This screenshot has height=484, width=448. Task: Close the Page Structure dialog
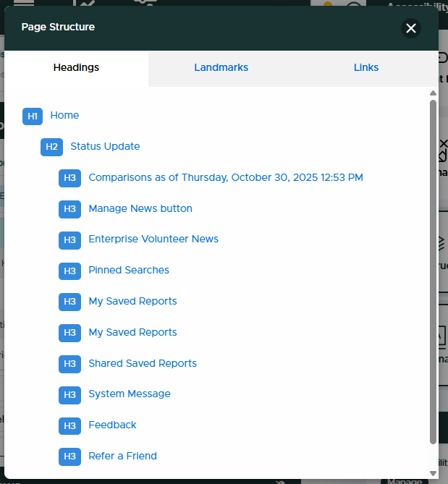click(411, 28)
